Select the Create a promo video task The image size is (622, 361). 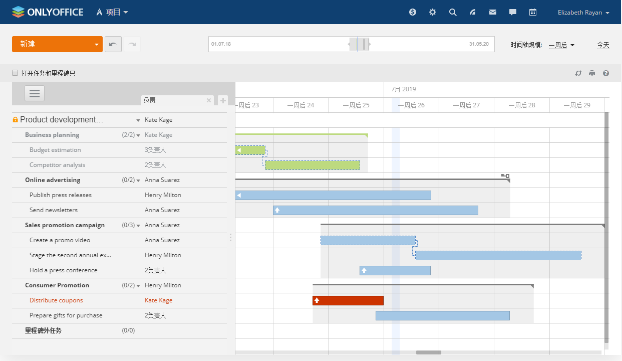[x=119, y=240]
